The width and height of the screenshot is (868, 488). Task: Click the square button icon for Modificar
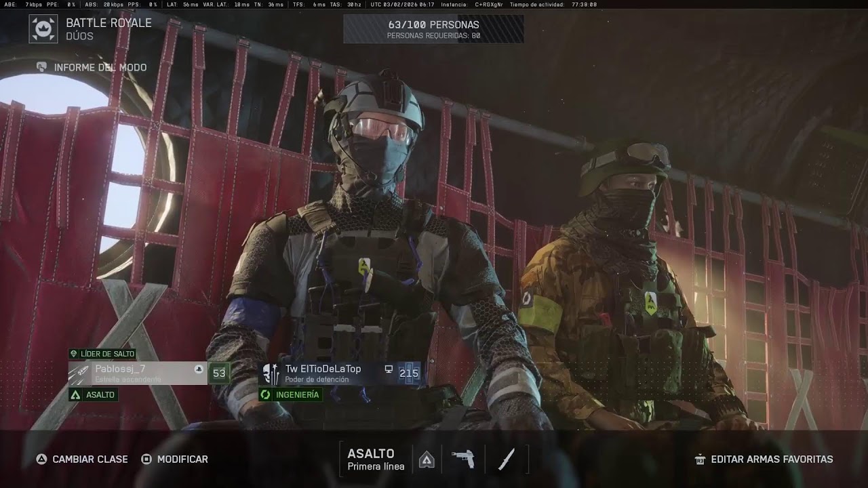pyautogui.click(x=146, y=459)
